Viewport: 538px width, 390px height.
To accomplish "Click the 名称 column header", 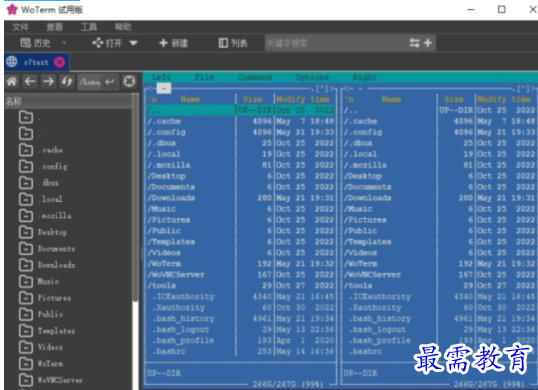I will [68, 101].
